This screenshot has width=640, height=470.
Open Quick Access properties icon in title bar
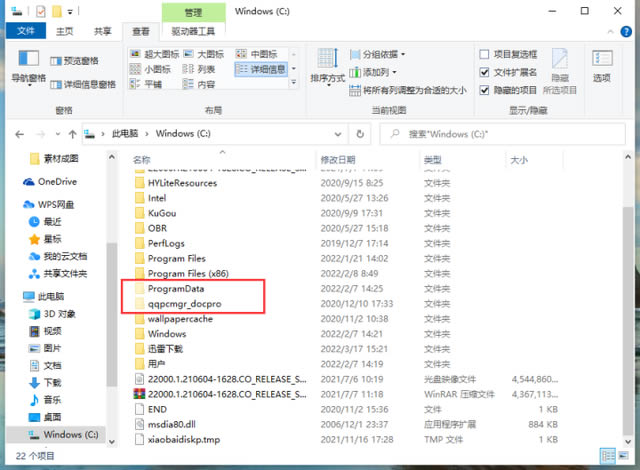point(41,11)
